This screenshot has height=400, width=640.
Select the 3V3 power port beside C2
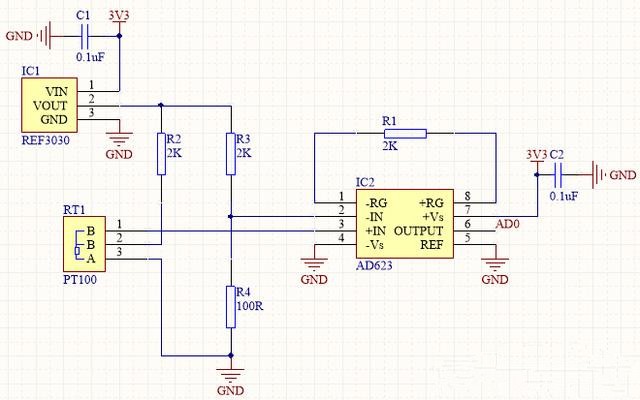click(535, 157)
